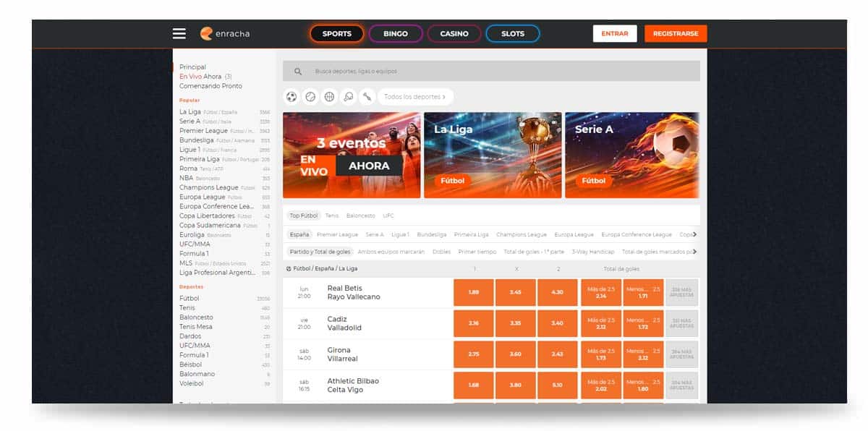Open Comenzando Pronto in sidebar
Image resolution: width=868 pixels, height=431 pixels.
210,86
